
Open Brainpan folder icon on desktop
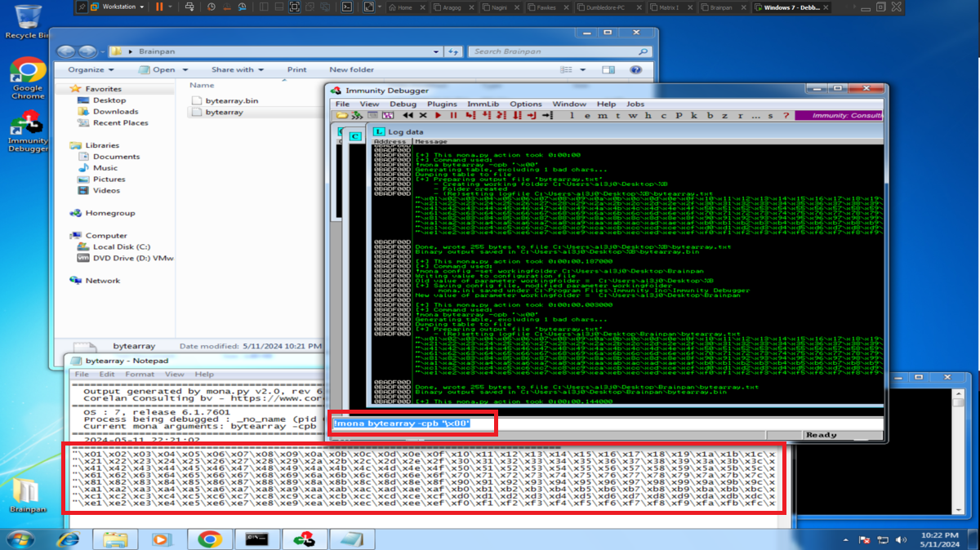pos(27,495)
